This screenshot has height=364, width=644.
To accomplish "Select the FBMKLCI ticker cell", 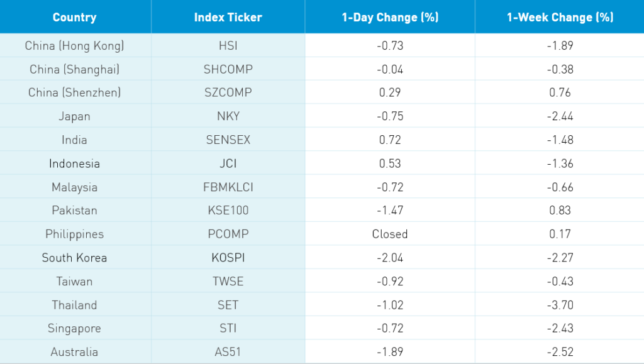I will click(x=228, y=187).
